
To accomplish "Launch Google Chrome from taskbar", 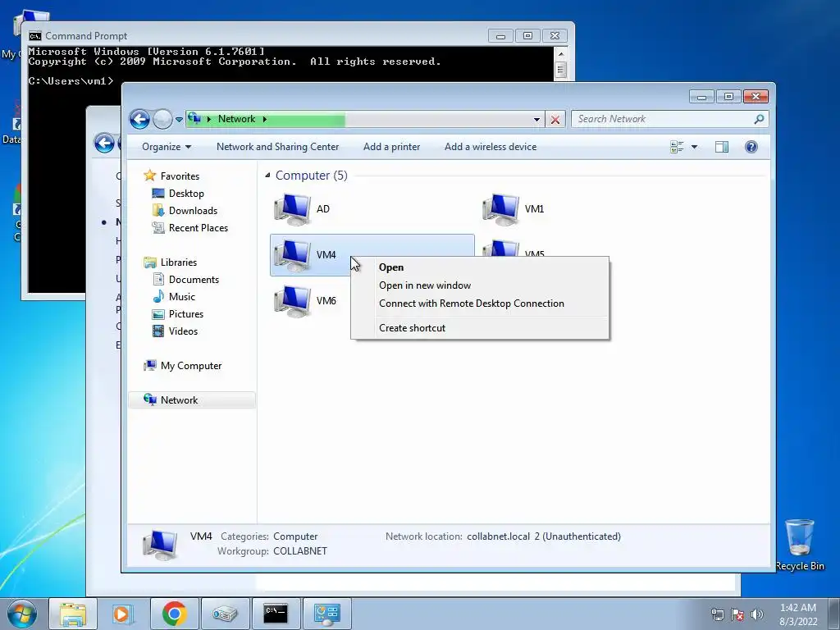I will [x=174, y=614].
